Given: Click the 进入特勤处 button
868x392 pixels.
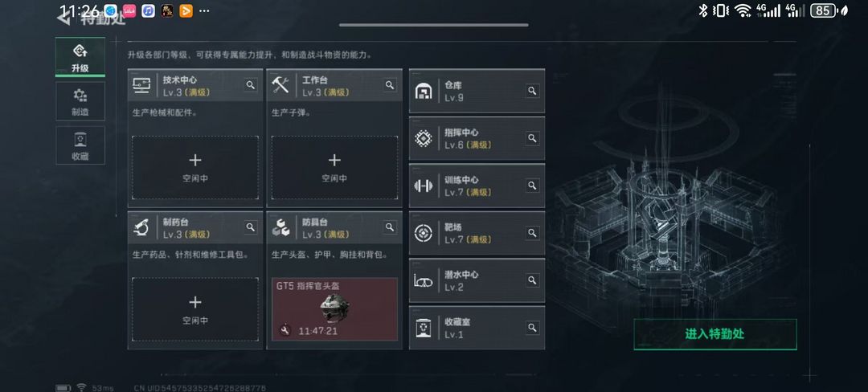Looking at the screenshot, I should click(715, 334).
